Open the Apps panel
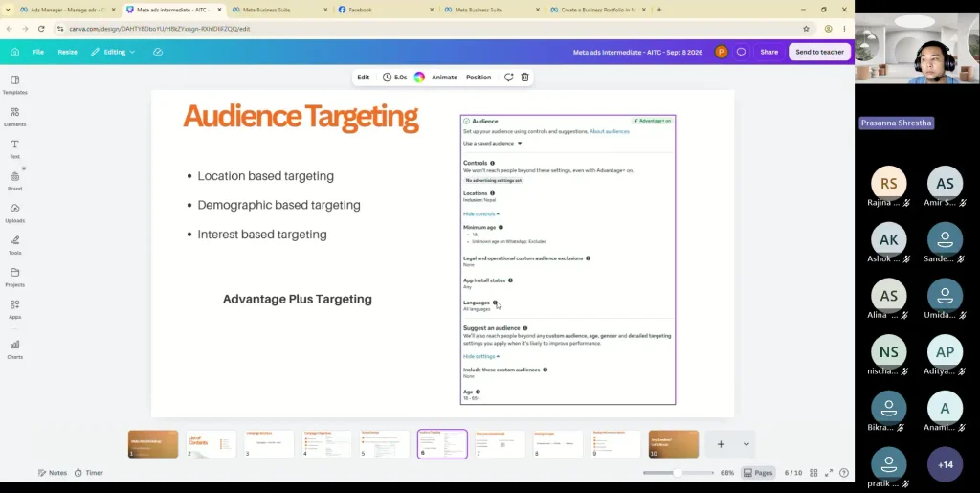Viewport: 980px width, 493px height. click(15, 309)
